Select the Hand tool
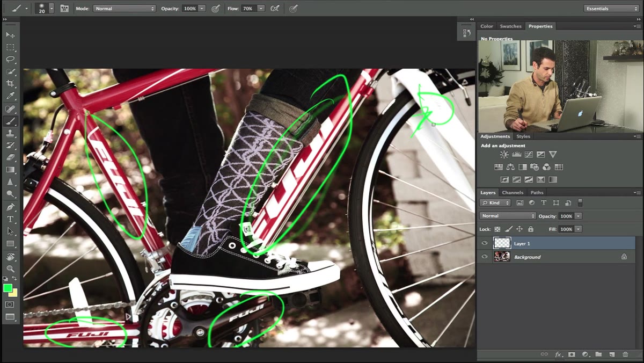 [x=10, y=257]
